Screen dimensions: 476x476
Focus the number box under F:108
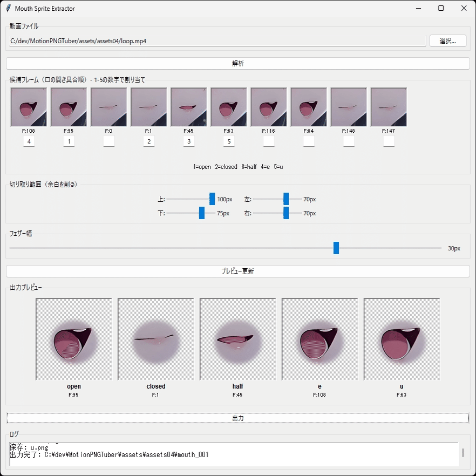click(29, 141)
